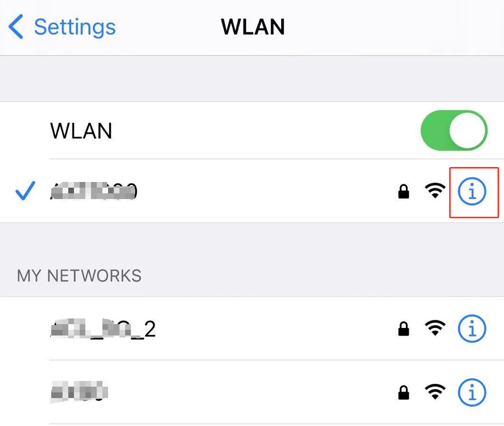Click lock icon of connected network
504x426 pixels.
tap(403, 191)
